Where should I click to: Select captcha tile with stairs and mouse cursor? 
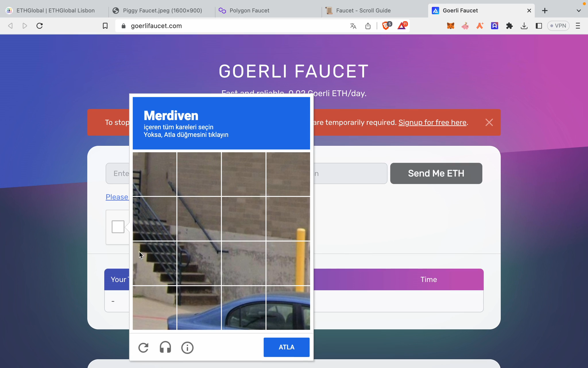click(154, 263)
